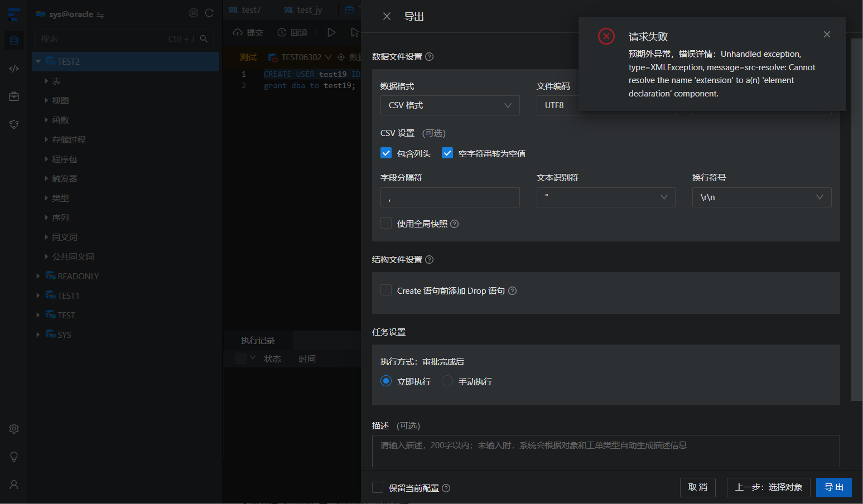Click the blue 导出 button

coord(834,487)
